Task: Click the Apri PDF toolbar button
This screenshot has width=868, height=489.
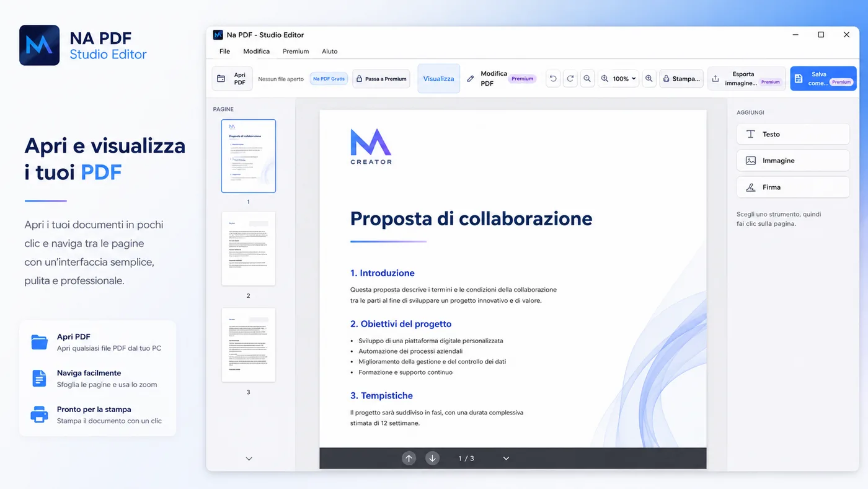Action: point(232,79)
